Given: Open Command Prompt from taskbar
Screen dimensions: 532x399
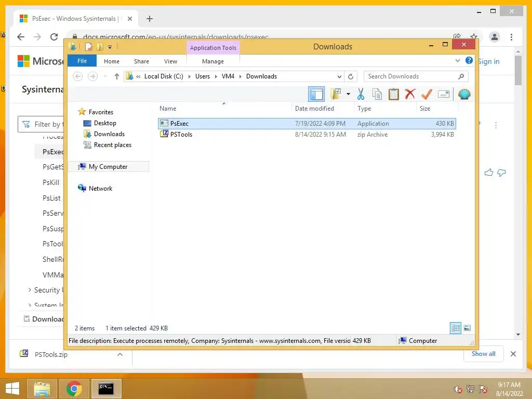Looking at the screenshot, I should [x=106, y=388].
